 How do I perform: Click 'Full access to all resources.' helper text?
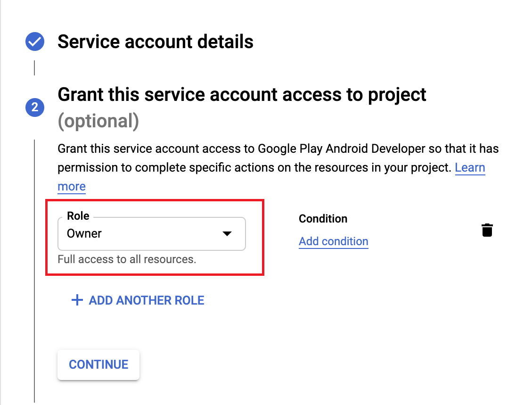coord(127,259)
